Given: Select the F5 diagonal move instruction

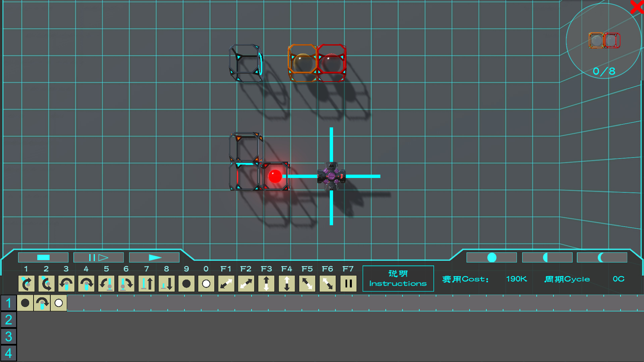Looking at the screenshot, I should point(307,284).
